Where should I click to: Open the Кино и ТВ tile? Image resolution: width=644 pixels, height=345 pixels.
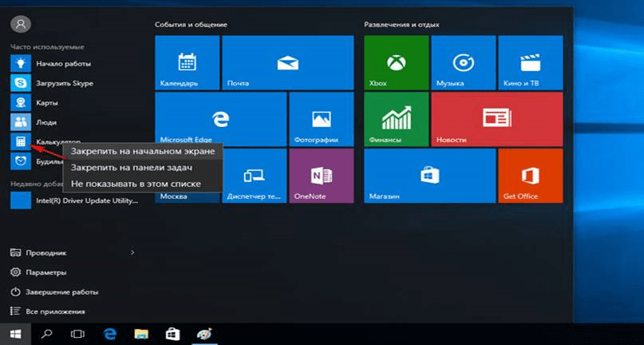529,63
